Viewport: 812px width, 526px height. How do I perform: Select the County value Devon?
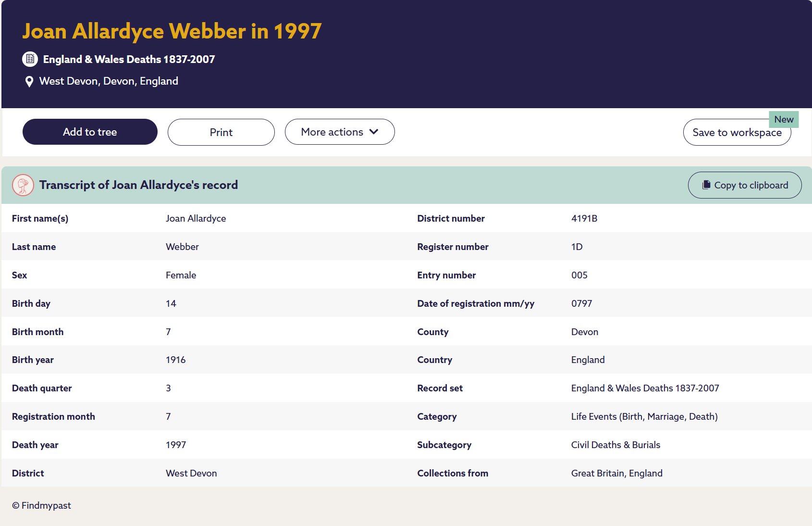point(584,332)
